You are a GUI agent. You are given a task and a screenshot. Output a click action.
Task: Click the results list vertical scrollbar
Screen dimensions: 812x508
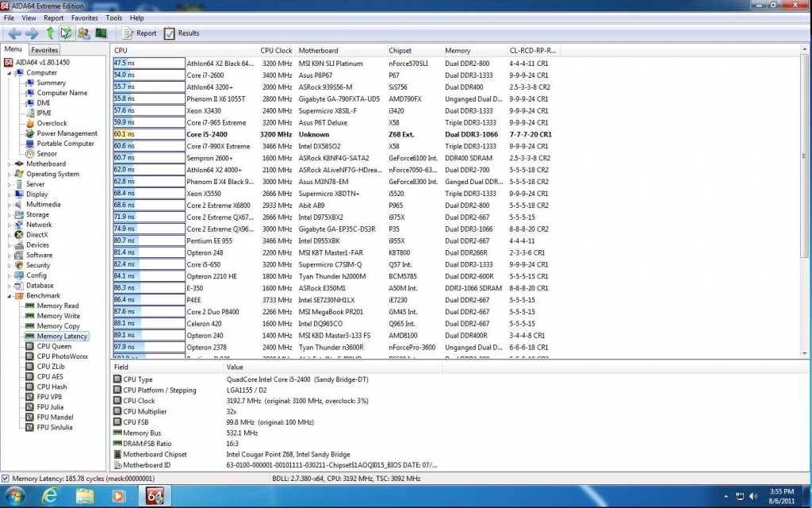click(805, 159)
